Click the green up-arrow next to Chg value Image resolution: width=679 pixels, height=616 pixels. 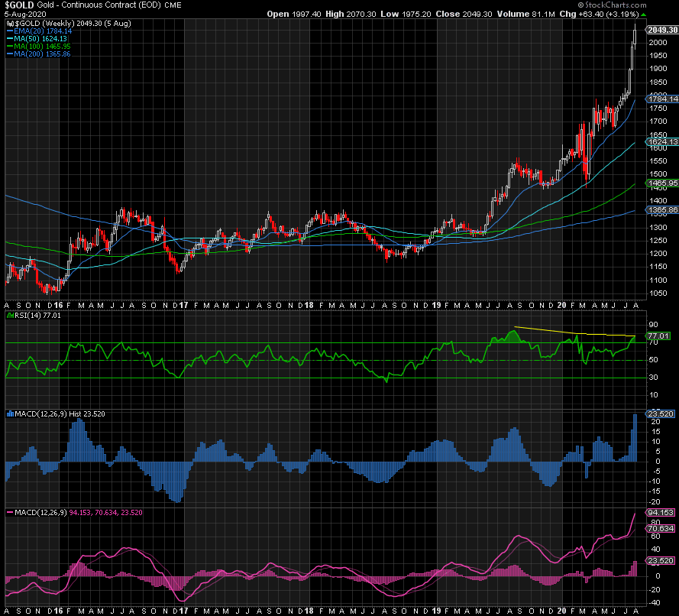click(643, 15)
